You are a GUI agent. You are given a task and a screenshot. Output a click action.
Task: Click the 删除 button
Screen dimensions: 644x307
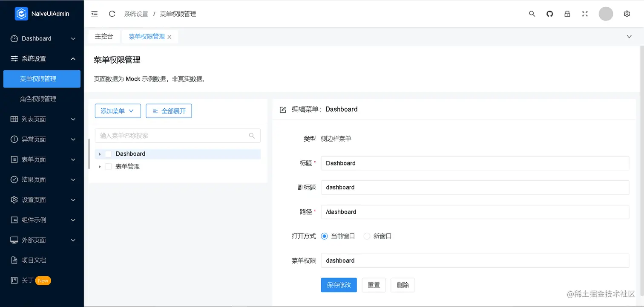point(402,285)
